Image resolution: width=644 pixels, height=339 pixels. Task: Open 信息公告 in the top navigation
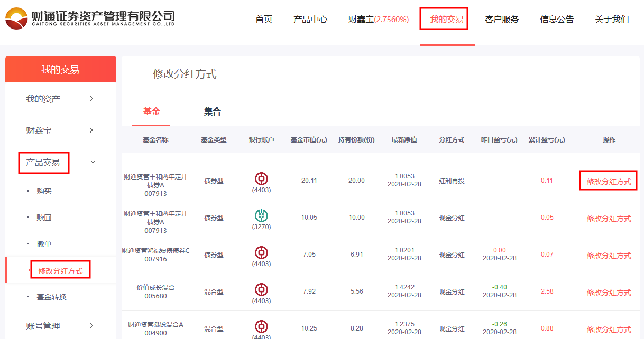[x=557, y=20]
